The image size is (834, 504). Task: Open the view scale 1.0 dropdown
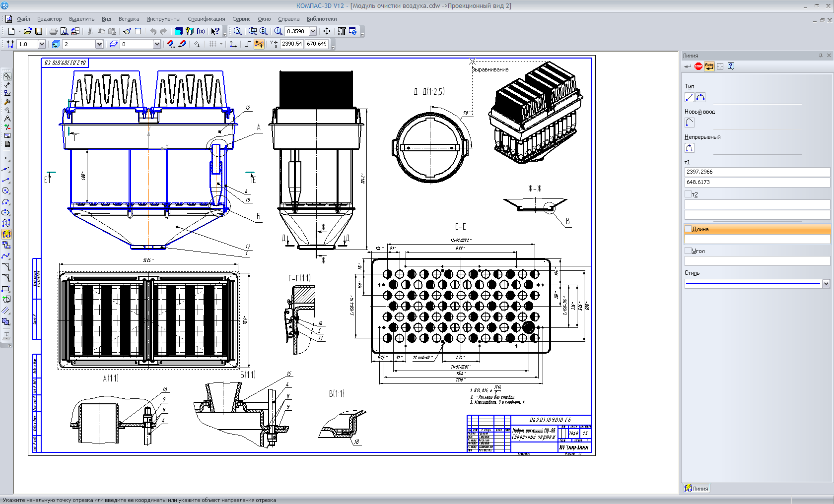tap(42, 44)
